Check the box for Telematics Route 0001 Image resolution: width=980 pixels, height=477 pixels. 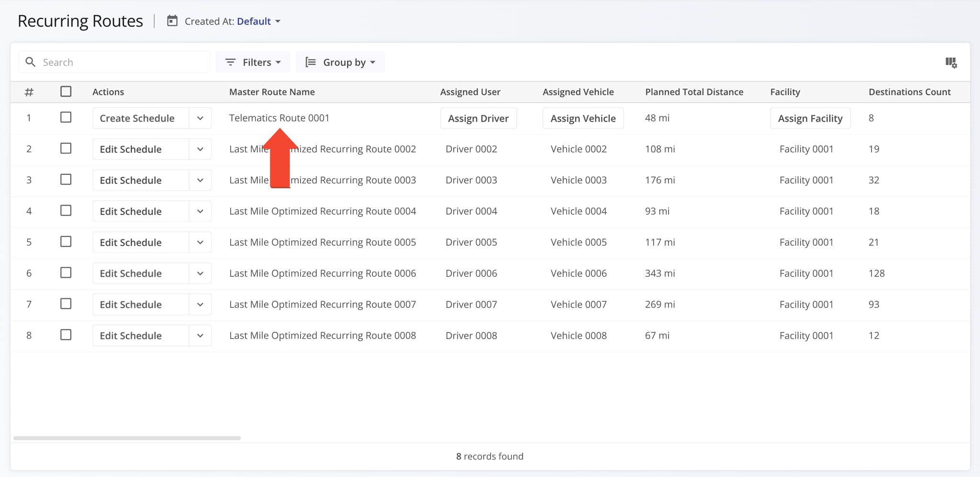66,117
